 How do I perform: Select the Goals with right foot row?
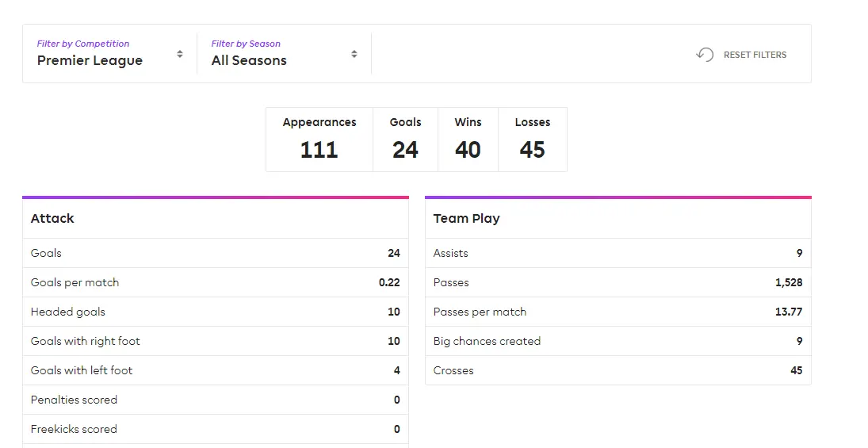(215, 341)
